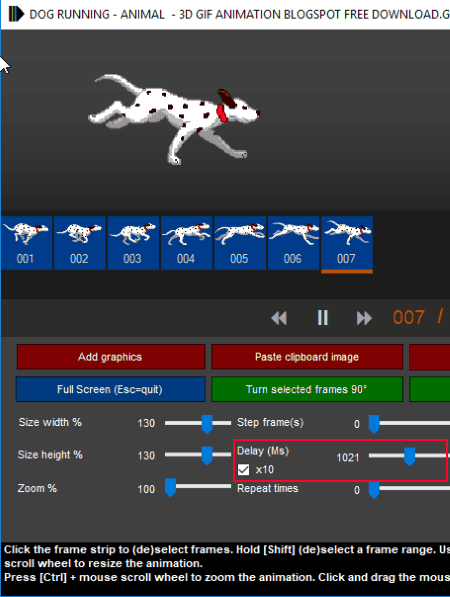Select frame thumbnail 005
450x597 pixels.
click(240, 243)
